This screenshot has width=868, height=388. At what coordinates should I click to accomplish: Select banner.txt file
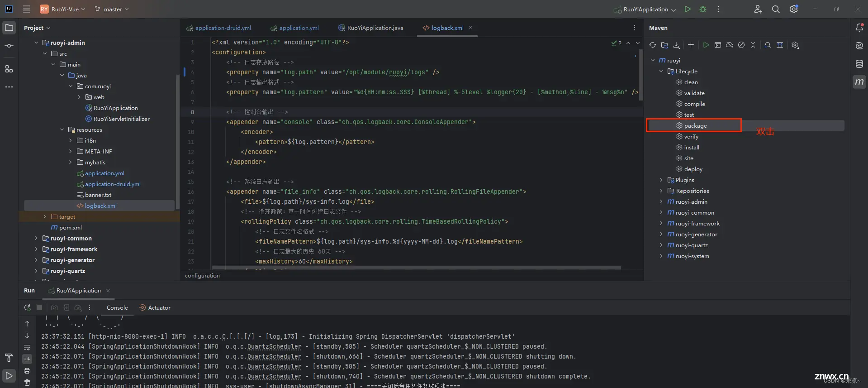[99, 195]
